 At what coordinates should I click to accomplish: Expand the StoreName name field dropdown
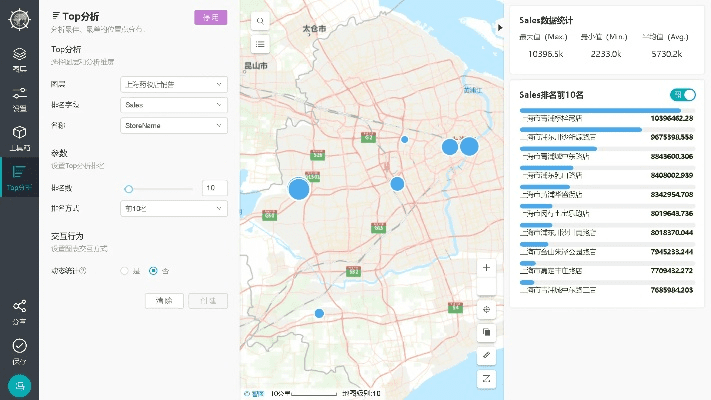pos(173,126)
